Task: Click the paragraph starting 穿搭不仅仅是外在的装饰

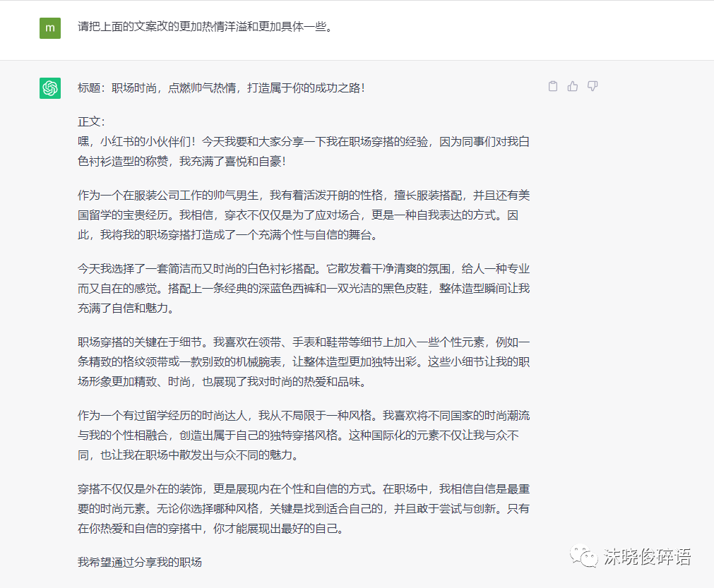Action: coord(304,508)
